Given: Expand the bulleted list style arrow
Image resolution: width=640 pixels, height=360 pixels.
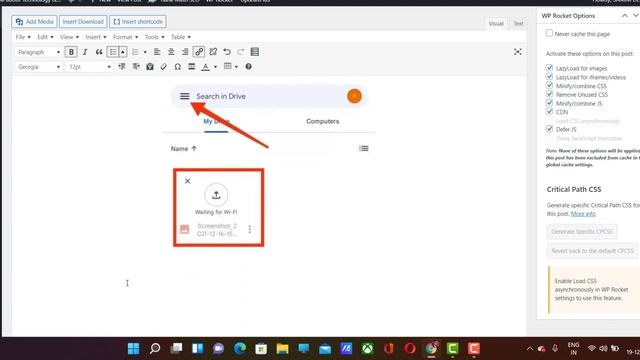Looking at the screenshot, I should 122,52.
